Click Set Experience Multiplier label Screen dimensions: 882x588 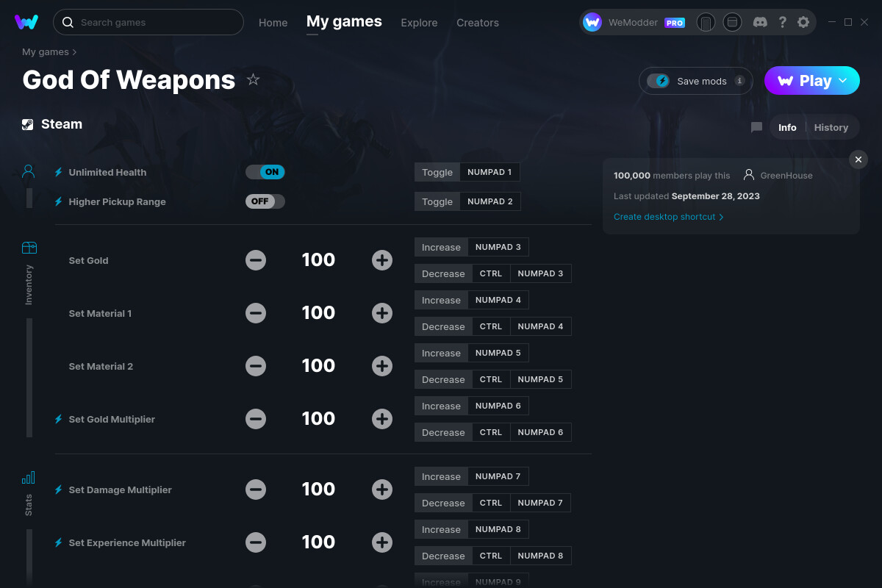[x=127, y=542]
